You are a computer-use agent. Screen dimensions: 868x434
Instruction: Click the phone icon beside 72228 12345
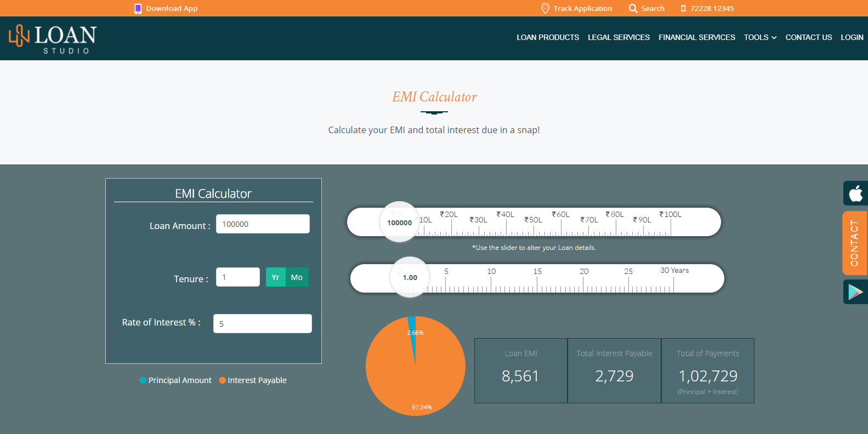click(x=683, y=9)
